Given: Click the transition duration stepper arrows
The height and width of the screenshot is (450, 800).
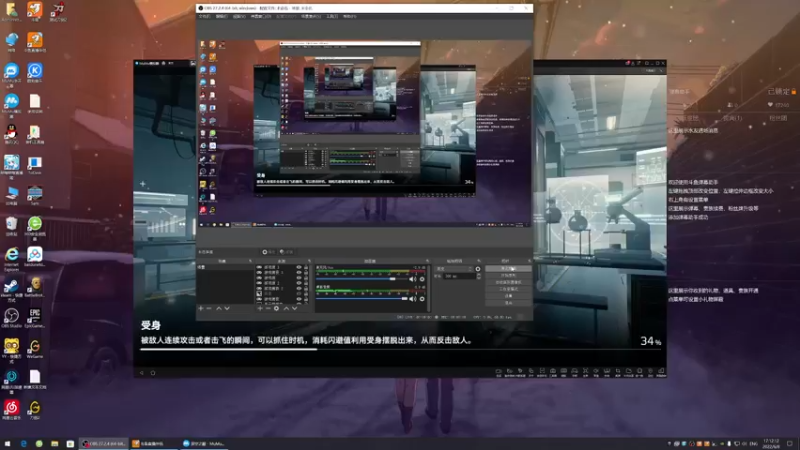Looking at the screenshot, I should coord(479,276).
